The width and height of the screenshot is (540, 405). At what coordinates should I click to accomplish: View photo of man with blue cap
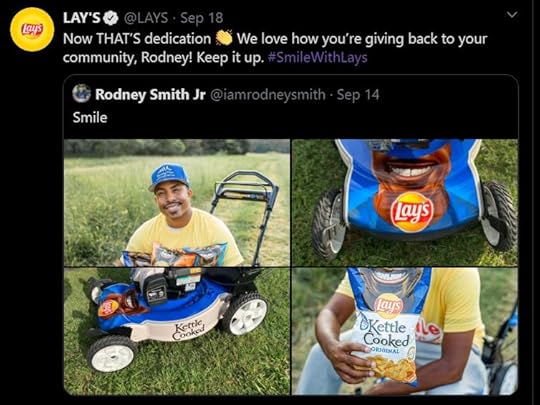click(177, 202)
